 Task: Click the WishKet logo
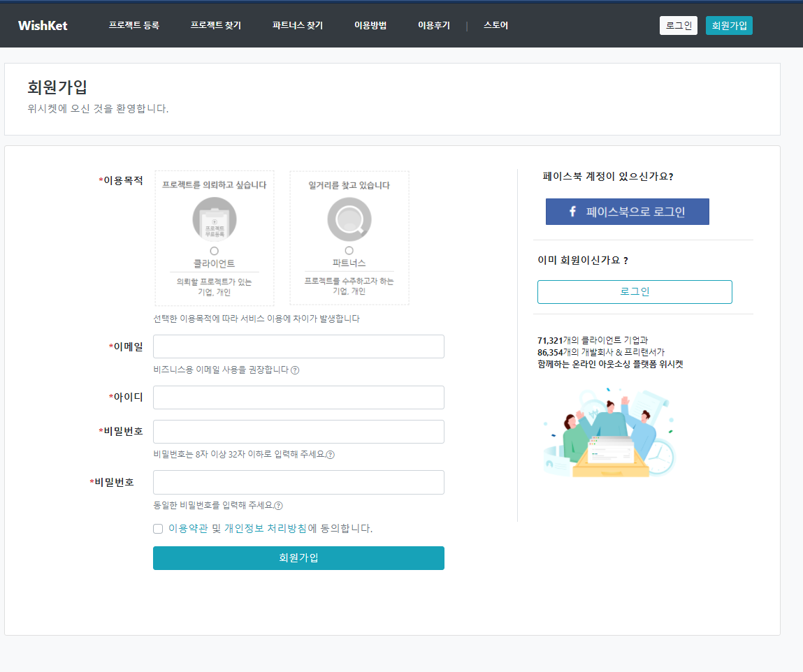43,26
